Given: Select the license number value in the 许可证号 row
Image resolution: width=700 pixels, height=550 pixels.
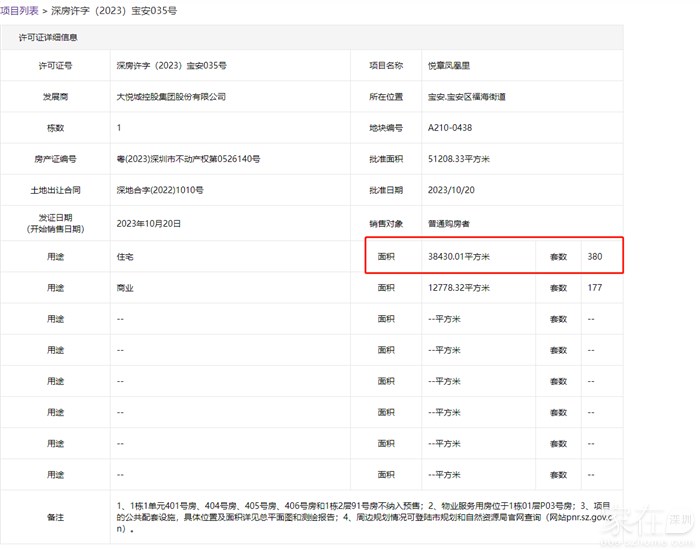Looking at the screenshot, I should [166, 66].
